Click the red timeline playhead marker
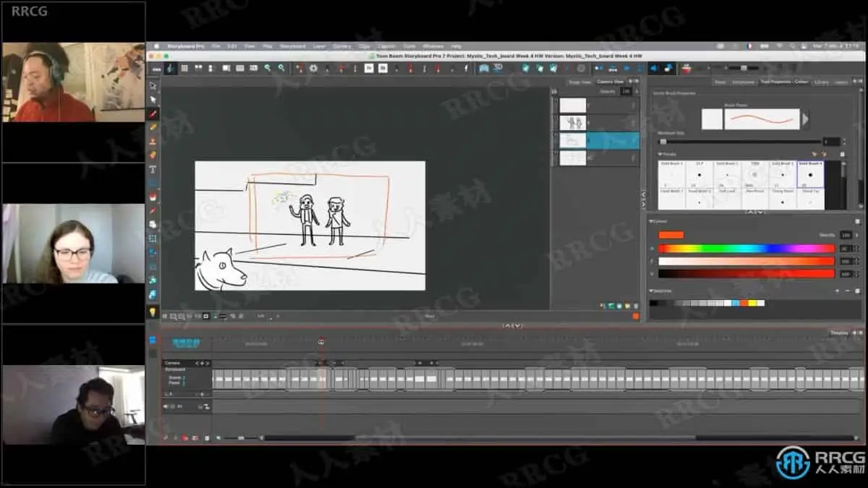Screen dimensions: 868x488 (321, 342)
